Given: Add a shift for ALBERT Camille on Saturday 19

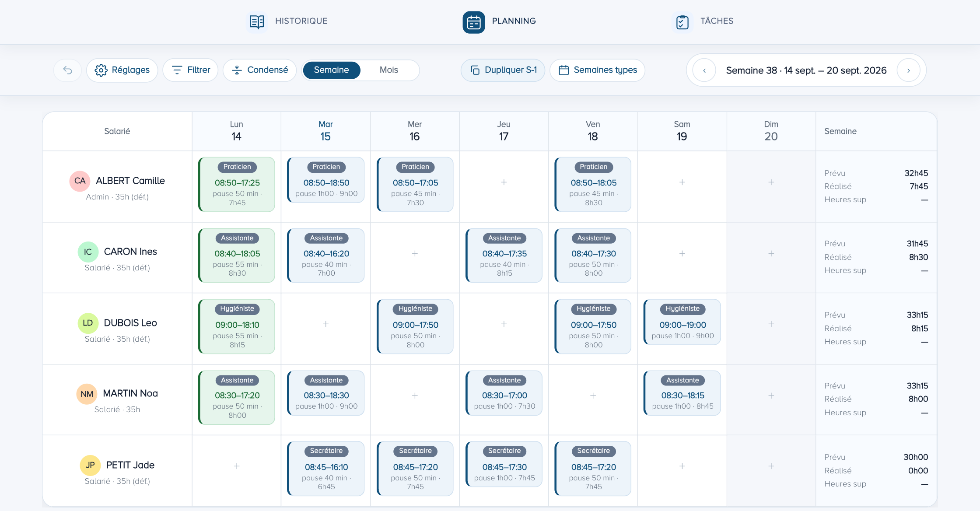Looking at the screenshot, I should 682,182.
